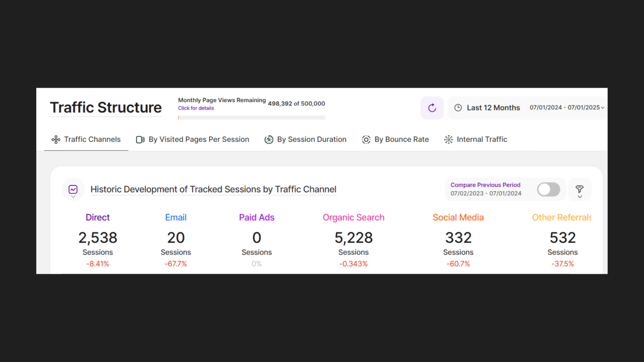Toggle comparison with 07/02/2023 - 07/01/2024 period
Viewport: 644px width, 362px height.
click(548, 189)
